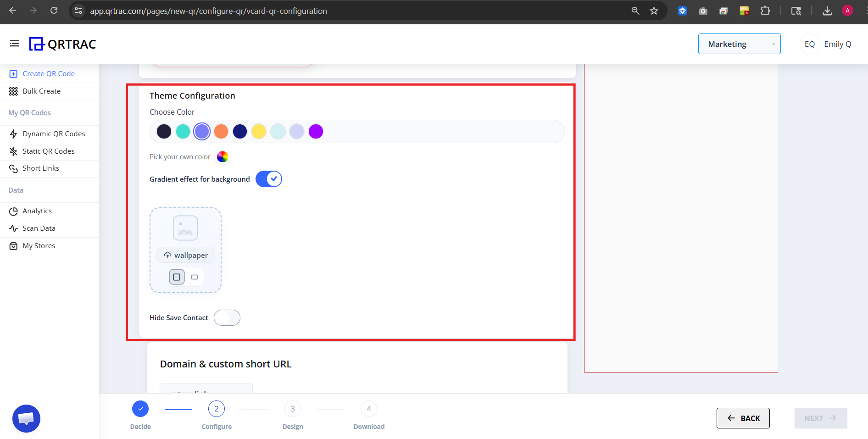Open Static QR Codes list
This screenshot has height=439, width=868.
coord(48,151)
